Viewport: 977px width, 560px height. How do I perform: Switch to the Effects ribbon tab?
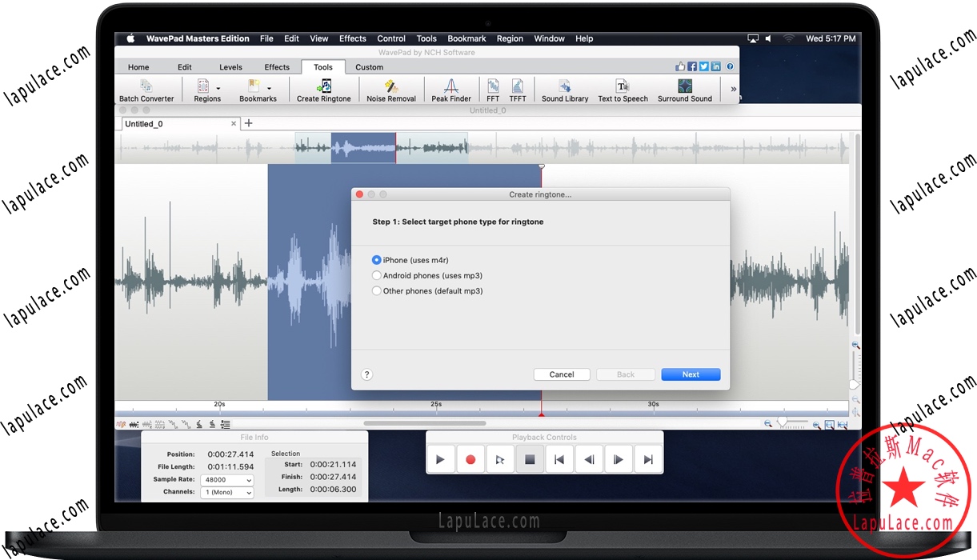click(277, 67)
